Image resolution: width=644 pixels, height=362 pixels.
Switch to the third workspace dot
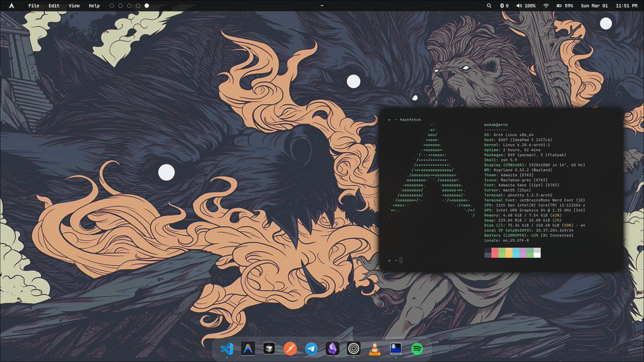pyautogui.click(x=129, y=5)
